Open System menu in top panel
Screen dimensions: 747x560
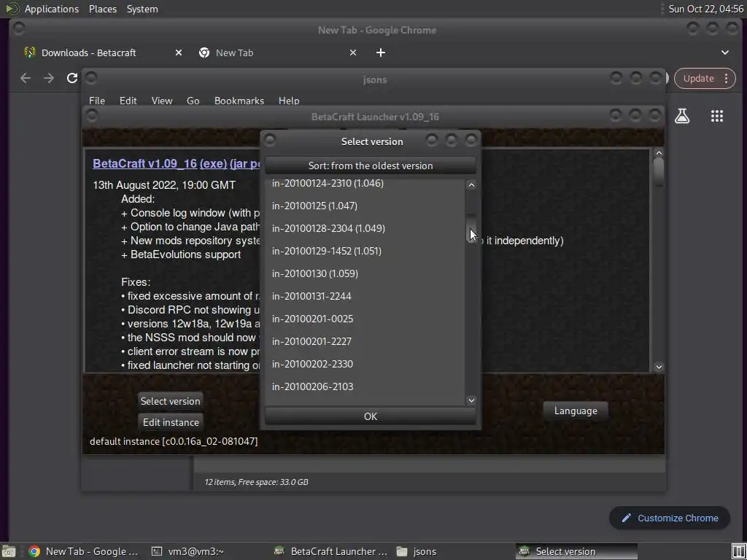pyautogui.click(x=142, y=9)
